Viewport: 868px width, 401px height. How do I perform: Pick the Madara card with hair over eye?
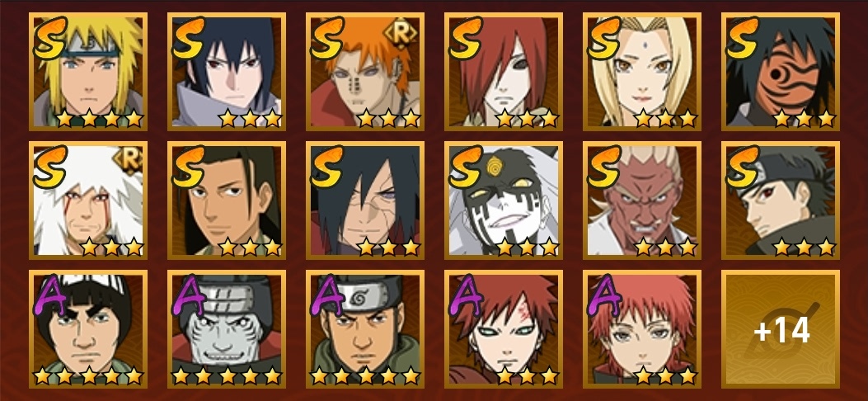pyautogui.click(x=365, y=200)
